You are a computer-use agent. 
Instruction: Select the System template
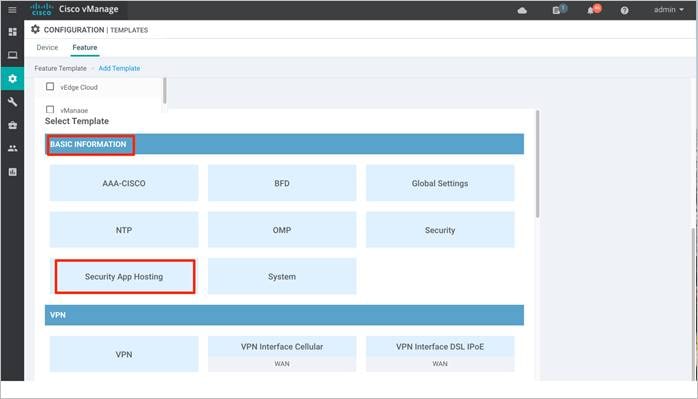(x=282, y=276)
